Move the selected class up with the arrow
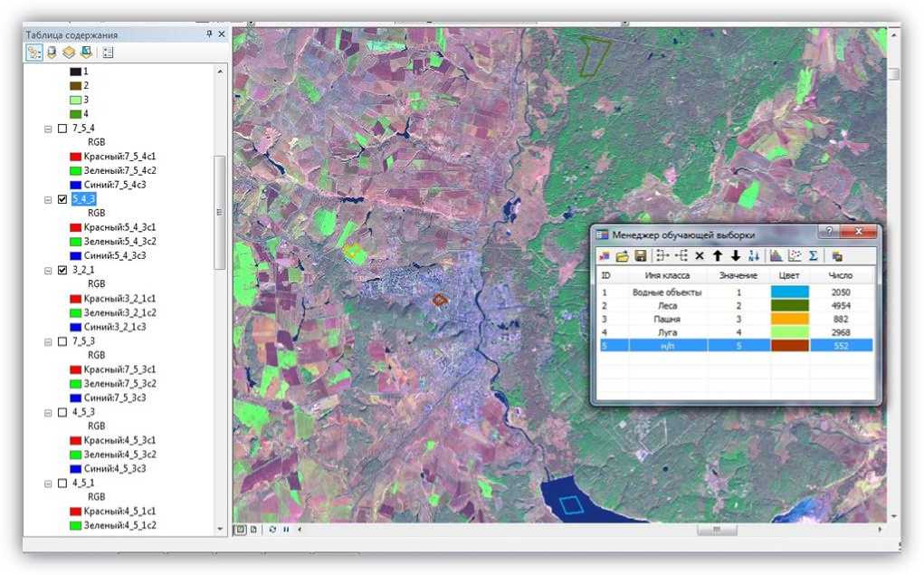Viewport: 924px width, 575px height. click(x=717, y=256)
